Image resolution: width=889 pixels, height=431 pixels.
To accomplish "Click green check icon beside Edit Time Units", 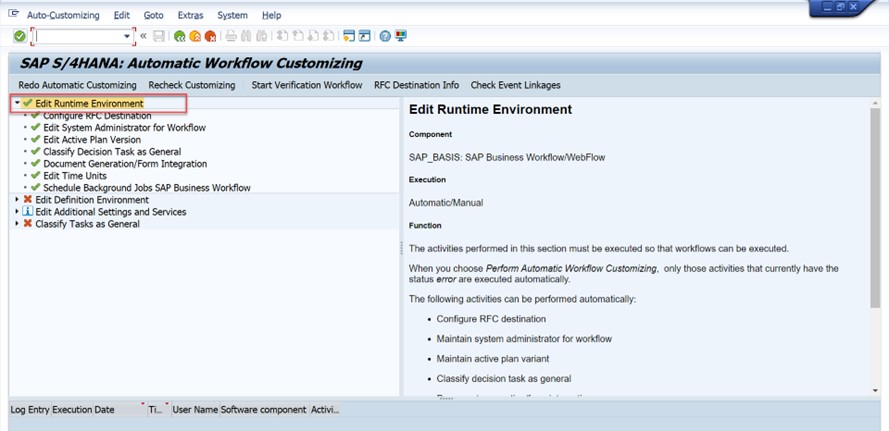I will point(36,175).
